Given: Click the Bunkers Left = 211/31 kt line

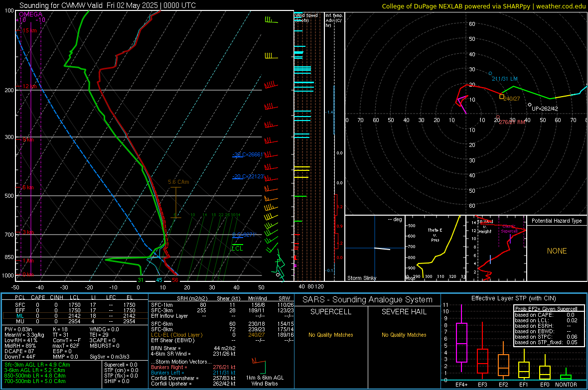Looking at the screenshot, I should click(193, 373).
